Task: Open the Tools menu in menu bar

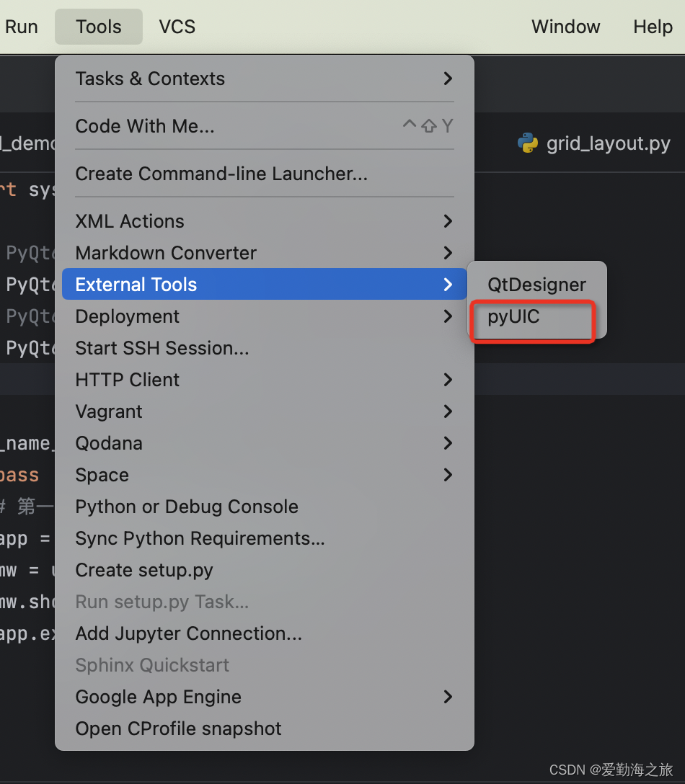Action: coord(99,27)
